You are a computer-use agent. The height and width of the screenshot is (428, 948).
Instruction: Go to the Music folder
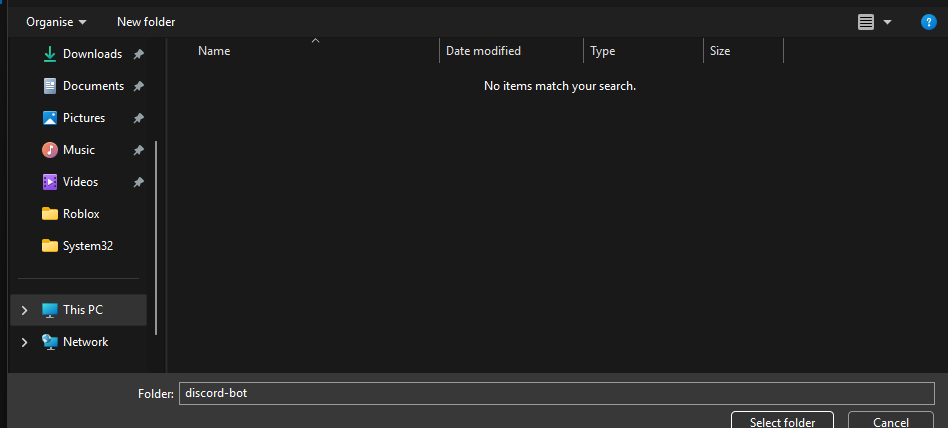[x=79, y=150]
